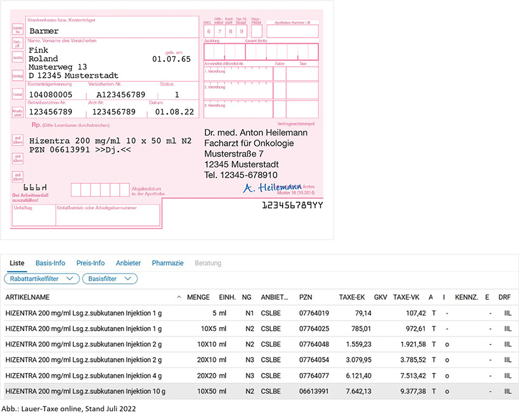Click Kostenträgerkennung 104080005

click(x=51, y=95)
